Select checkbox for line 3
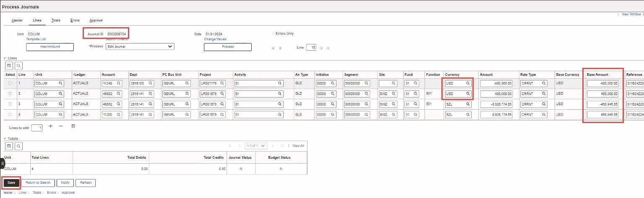 [10, 104]
